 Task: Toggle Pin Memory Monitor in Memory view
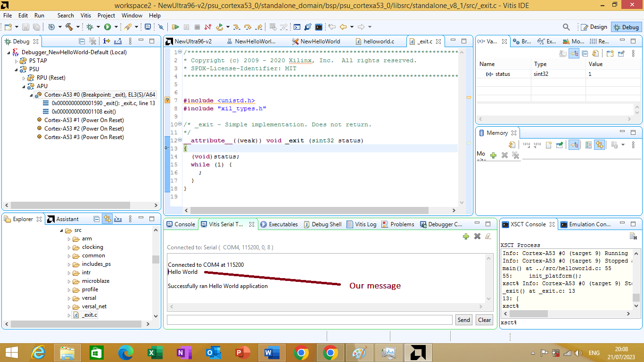pyautogui.click(x=560, y=145)
